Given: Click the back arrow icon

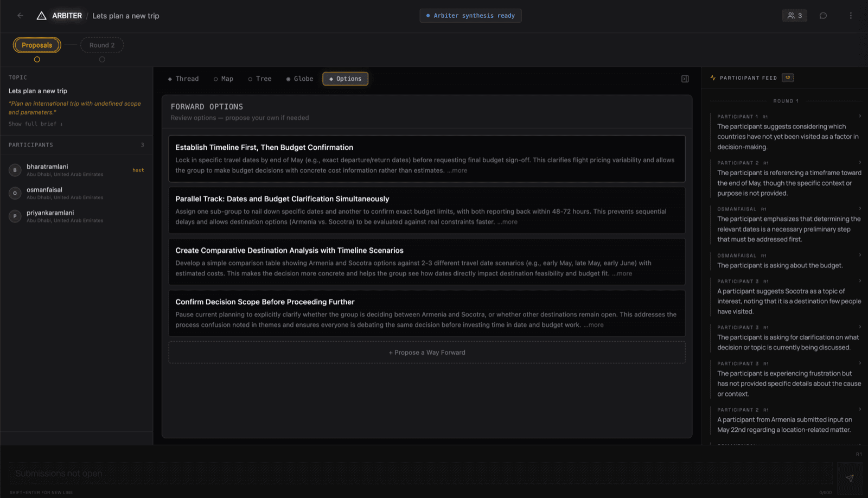Looking at the screenshot, I should pyautogui.click(x=20, y=16).
